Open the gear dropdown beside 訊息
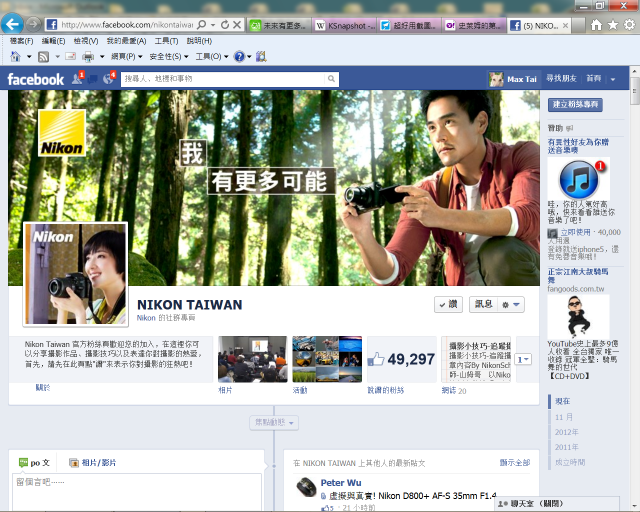Image resolution: width=640 pixels, height=512 pixels. click(511, 305)
